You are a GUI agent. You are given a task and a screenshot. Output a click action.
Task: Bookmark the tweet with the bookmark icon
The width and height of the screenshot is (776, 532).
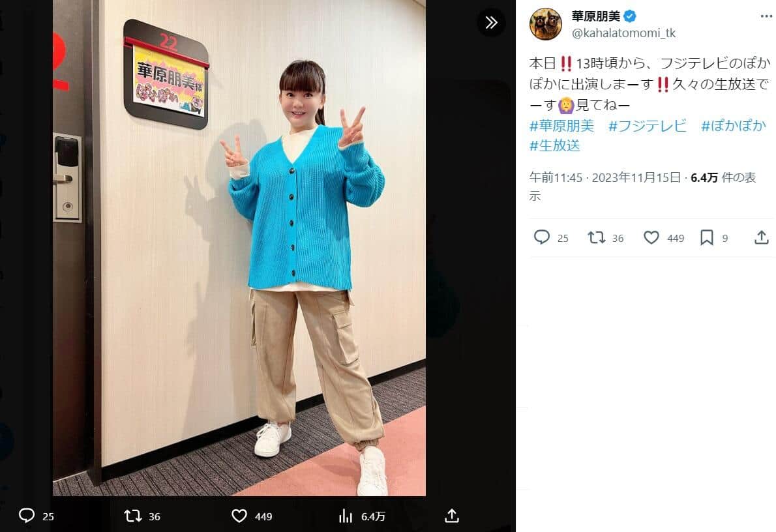pyautogui.click(x=707, y=237)
